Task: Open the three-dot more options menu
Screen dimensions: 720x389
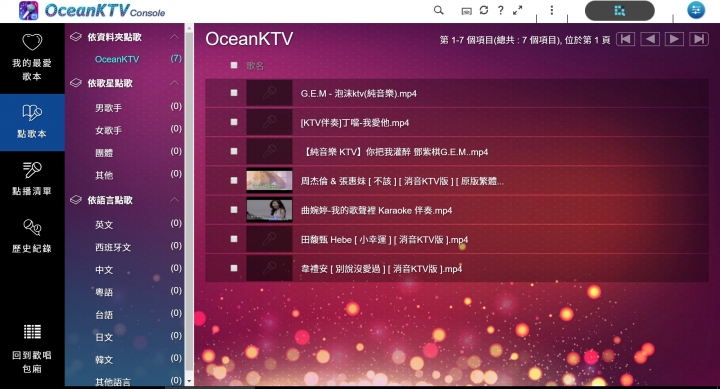Action: [551, 10]
